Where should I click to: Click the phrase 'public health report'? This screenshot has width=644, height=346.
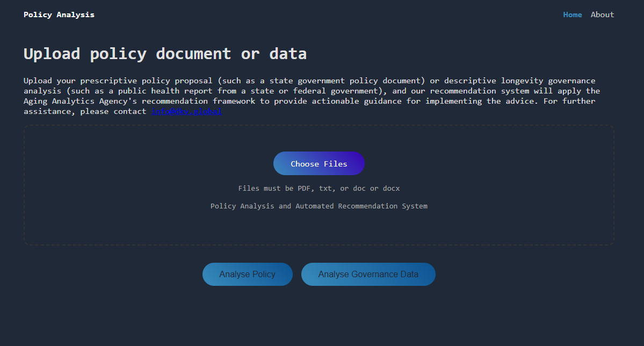coord(165,91)
